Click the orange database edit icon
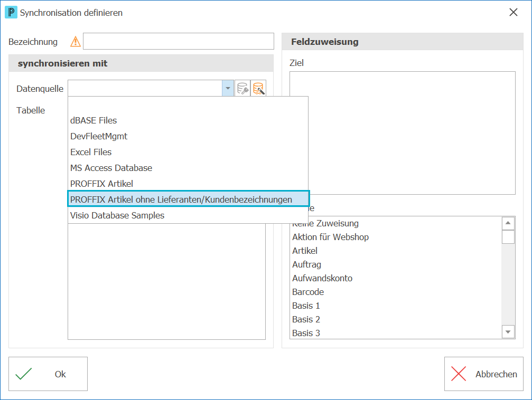This screenshot has width=532, height=400. coord(258,89)
